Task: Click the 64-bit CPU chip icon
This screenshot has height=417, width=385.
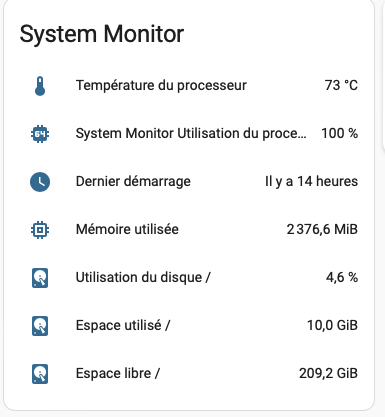Action: click(40, 134)
